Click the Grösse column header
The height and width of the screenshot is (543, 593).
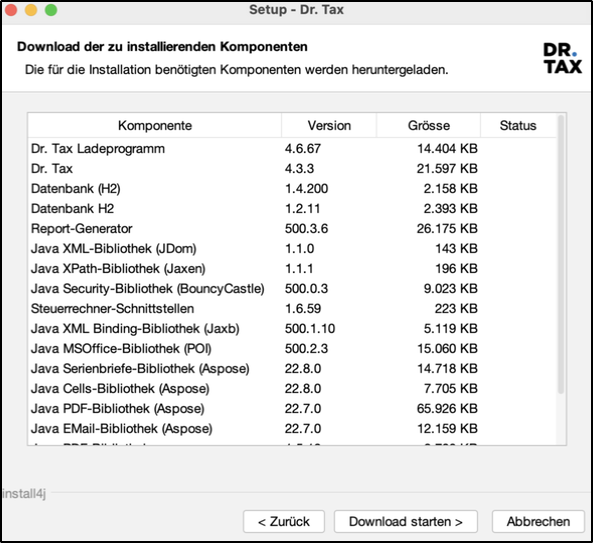[428, 126]
